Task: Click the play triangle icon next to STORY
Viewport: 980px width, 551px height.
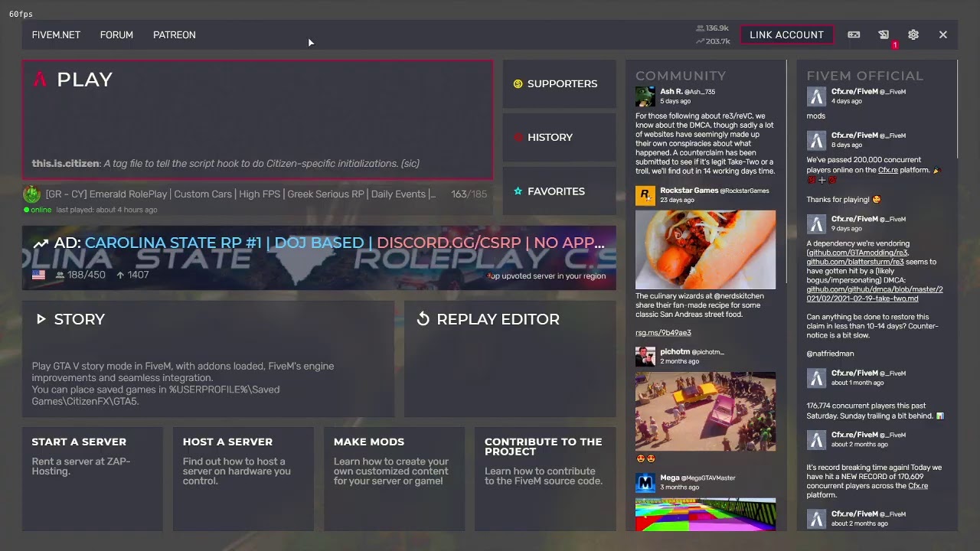Action: [x=41, y=319]
